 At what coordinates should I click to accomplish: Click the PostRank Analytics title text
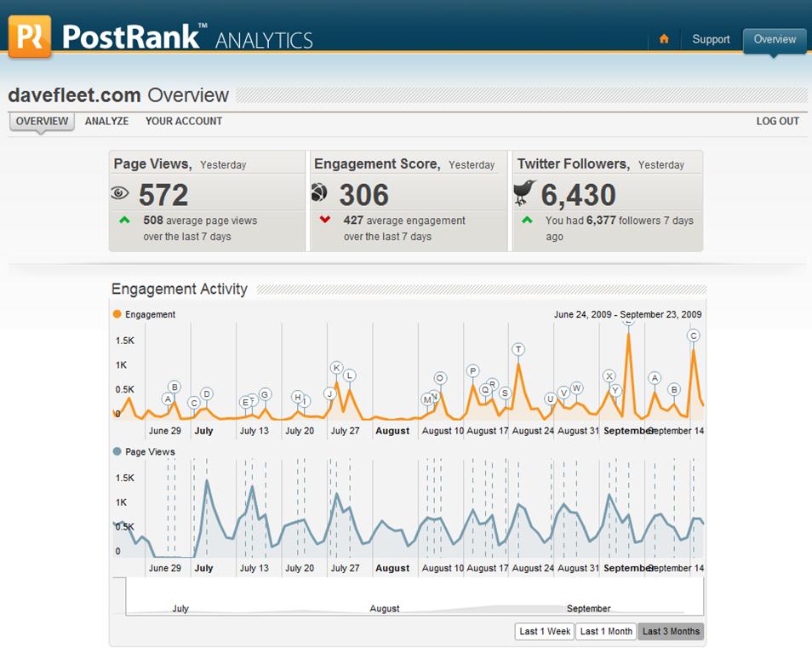(187, 37)
